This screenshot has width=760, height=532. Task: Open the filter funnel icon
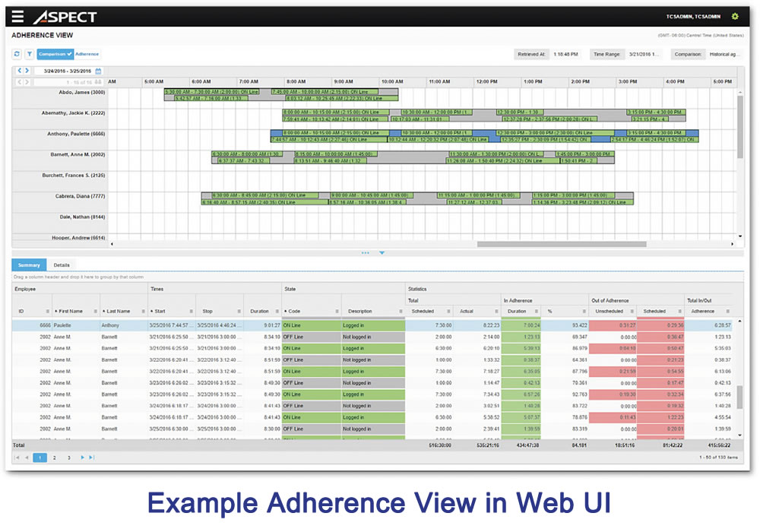[x=29, y=54]
